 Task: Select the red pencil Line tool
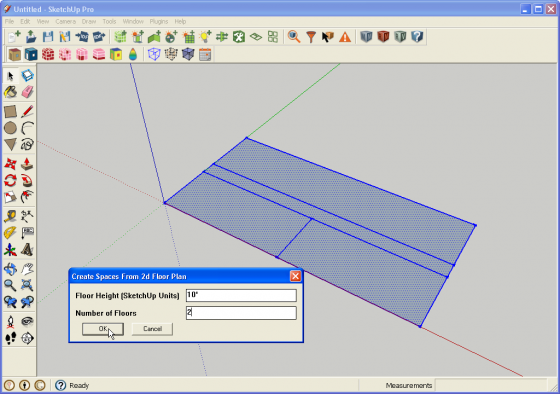point(28,111)
